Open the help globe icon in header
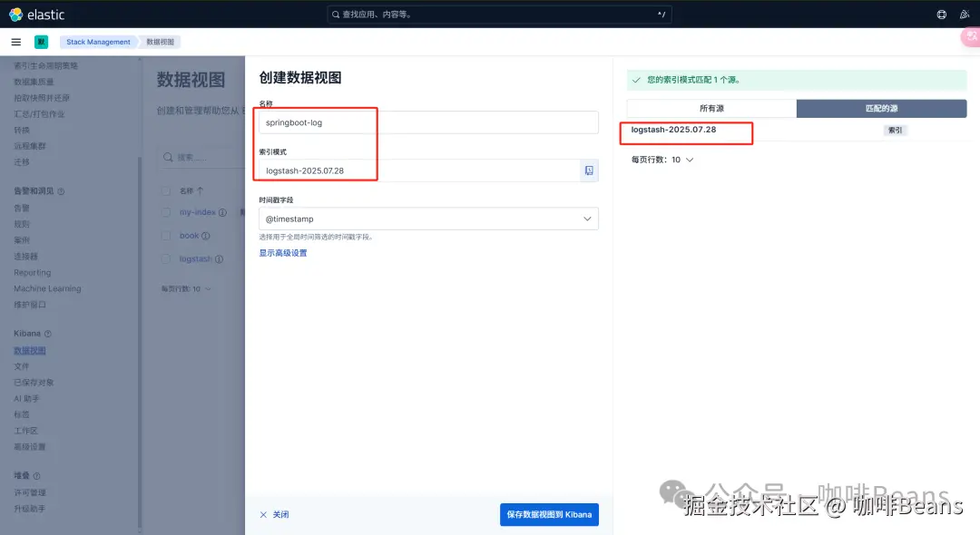This screenshot has width=980, height=535. click(x=941, y=15)
